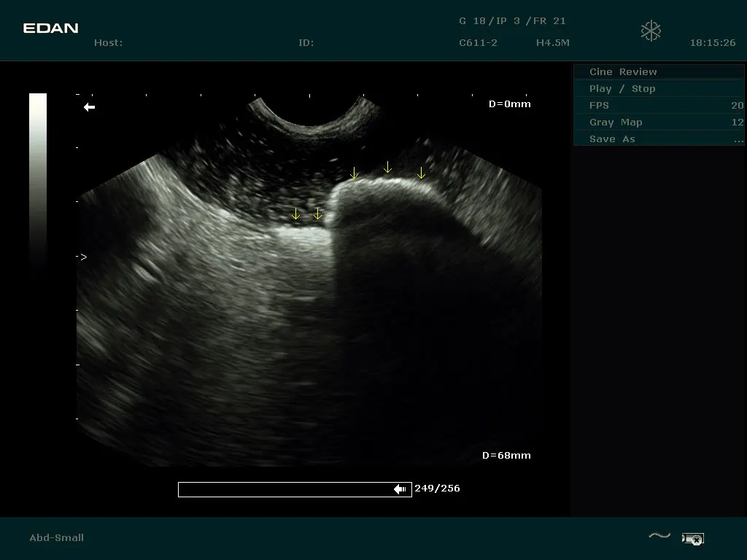Viewport: 747px width, 560px height.
Task: Click the Abd-Small exam preset label
Action: [x=56, y=538]
